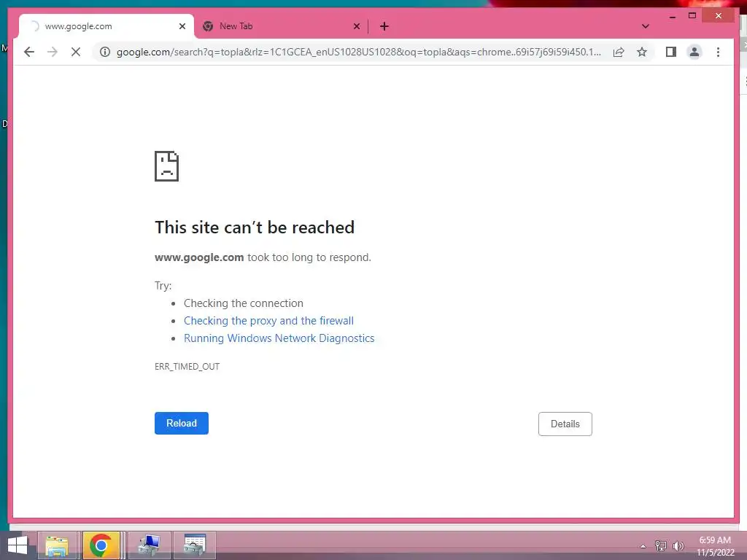Open the volume tray icon
This screenshot has width=747, height=560.
[x=678, y=545]
